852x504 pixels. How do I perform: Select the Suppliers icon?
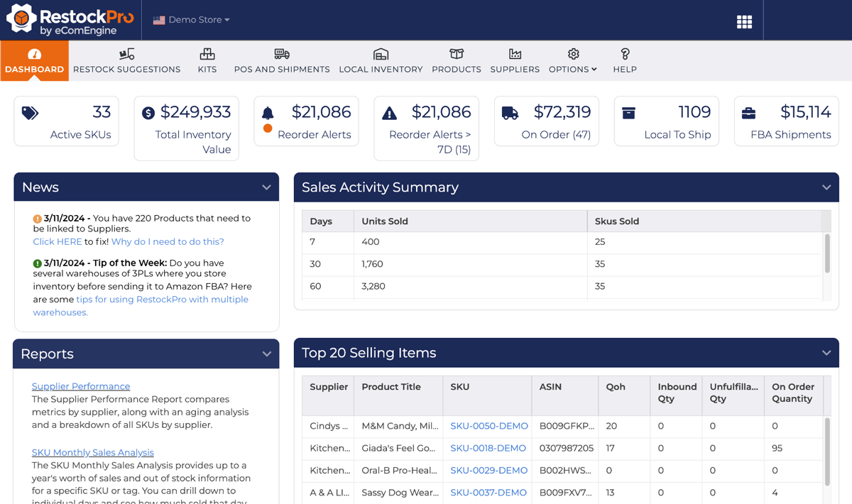coord(514,54)
